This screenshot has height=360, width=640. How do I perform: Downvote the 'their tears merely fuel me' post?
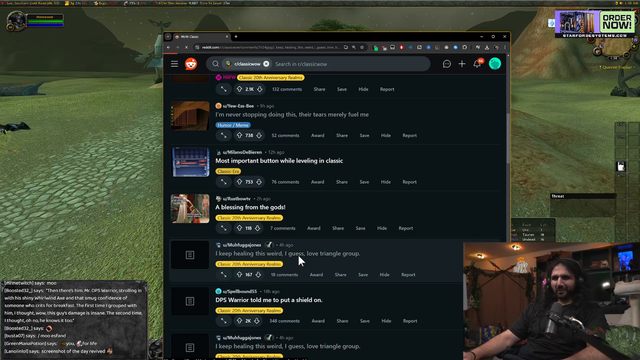259,136
